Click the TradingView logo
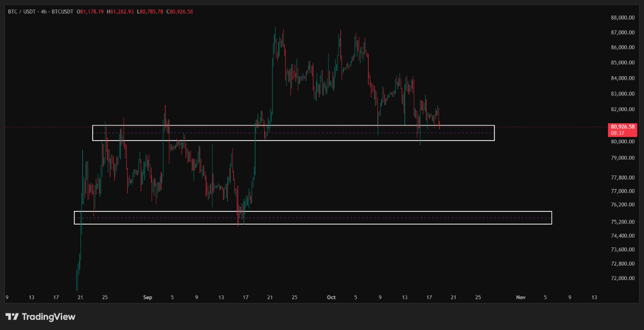This screenshot has height=330, width=644. pos(40,316)
